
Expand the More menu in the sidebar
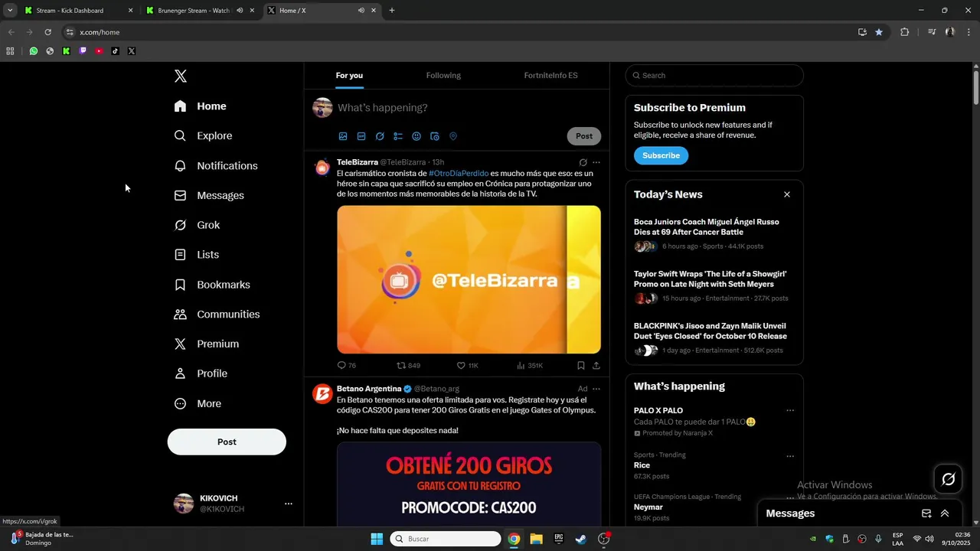[198, 403]
